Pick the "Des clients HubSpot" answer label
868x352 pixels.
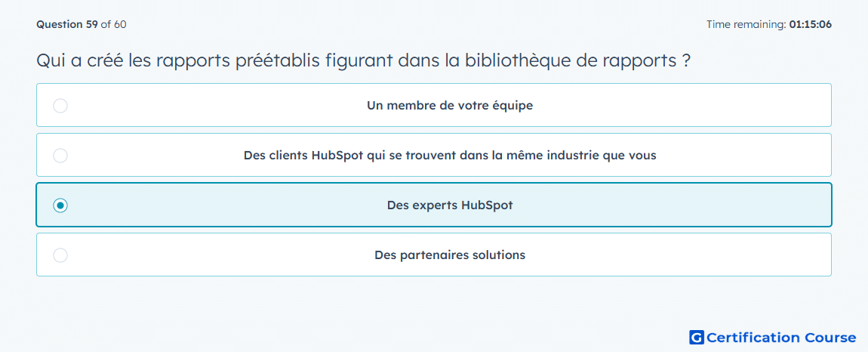coord(450,155)
